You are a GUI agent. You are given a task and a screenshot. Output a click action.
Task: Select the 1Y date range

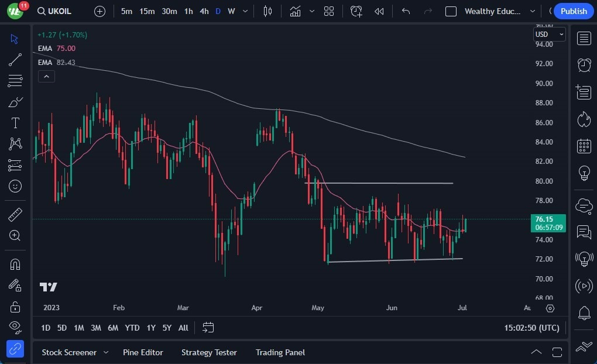point(150,328)
